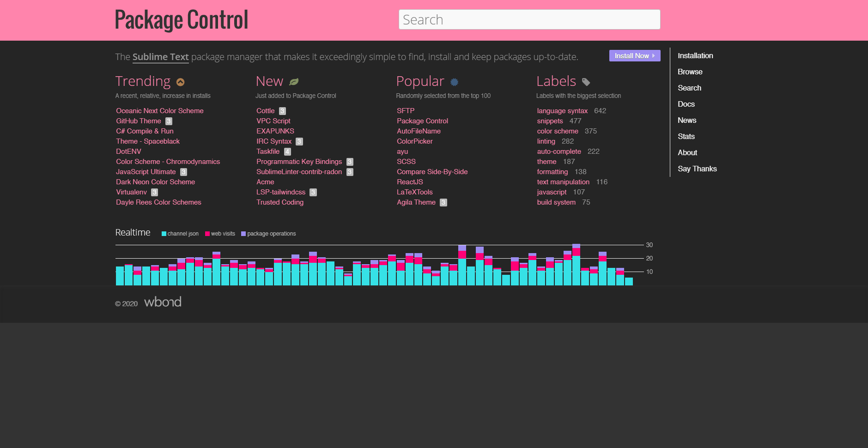868x448 pixels.
Task: Click the channel json legend swatch
Action: click(164, 234)
